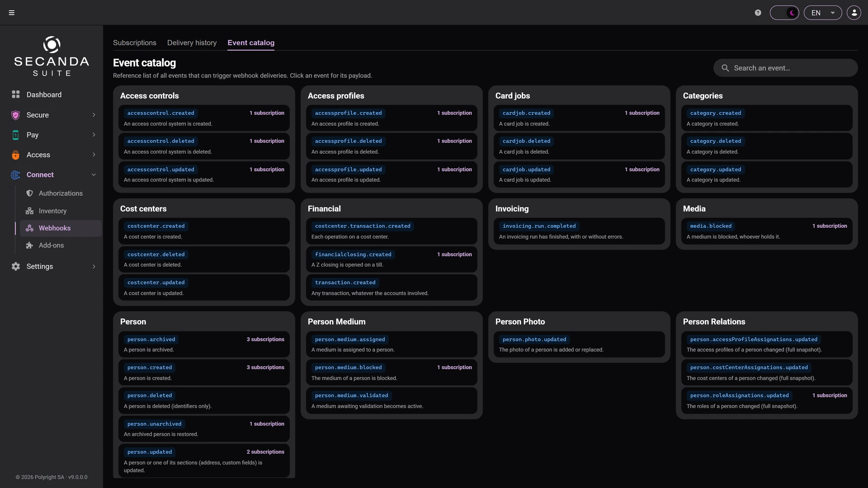The image size is (868, 488).
Task: Click the Settings gear icon
Action: [16, 267]
